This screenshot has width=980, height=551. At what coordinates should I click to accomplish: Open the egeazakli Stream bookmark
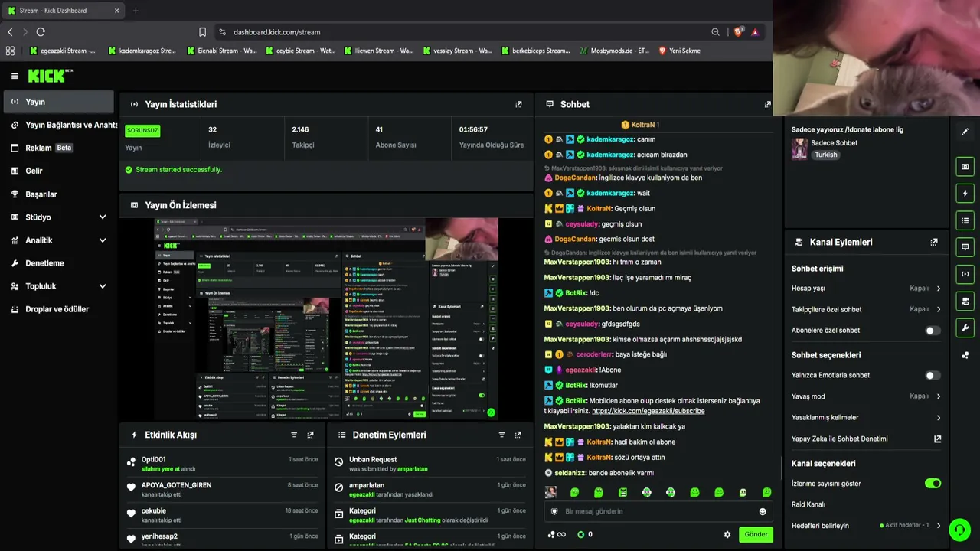pyautogui.click(x=62, y=51)
